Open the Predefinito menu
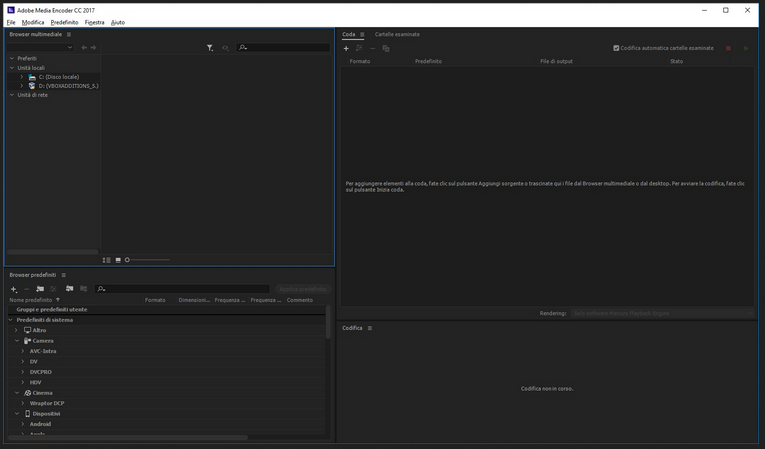Viewport: 765px width, 449px height. click(x=64, y=22)
